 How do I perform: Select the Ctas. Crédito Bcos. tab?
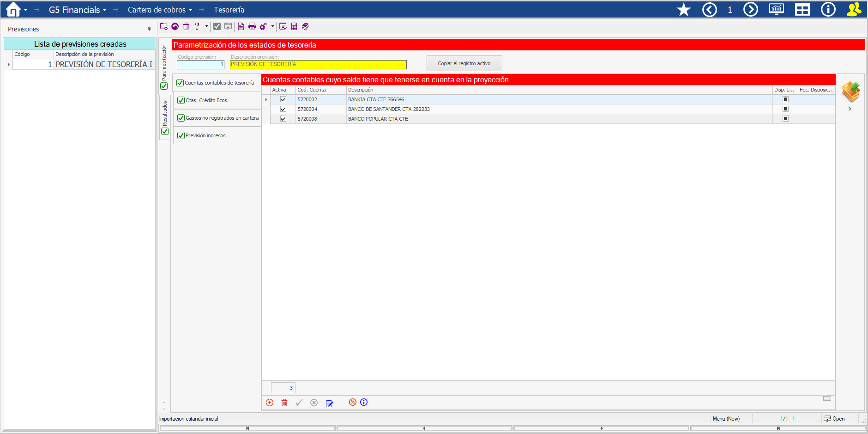coord(207,100)
